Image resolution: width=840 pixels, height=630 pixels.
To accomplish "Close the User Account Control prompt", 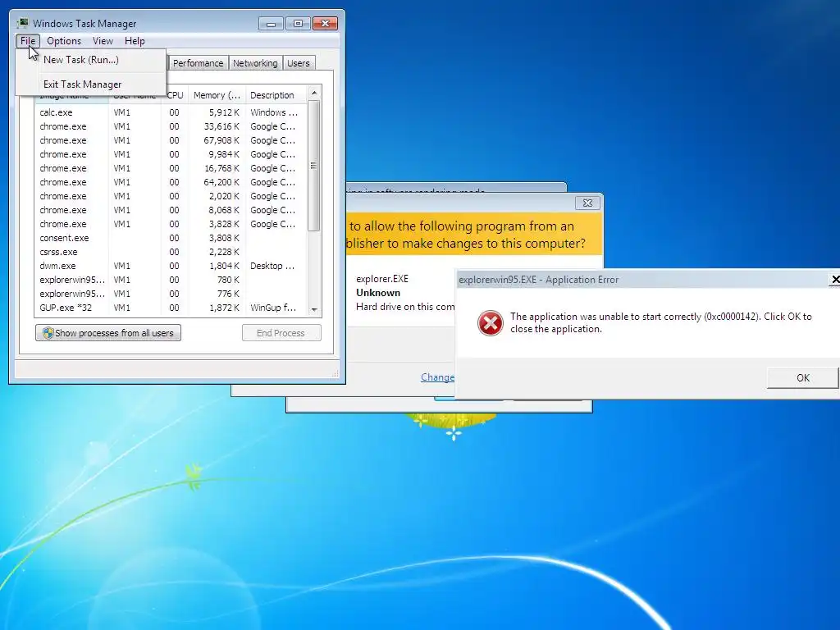I will point(587,203).
